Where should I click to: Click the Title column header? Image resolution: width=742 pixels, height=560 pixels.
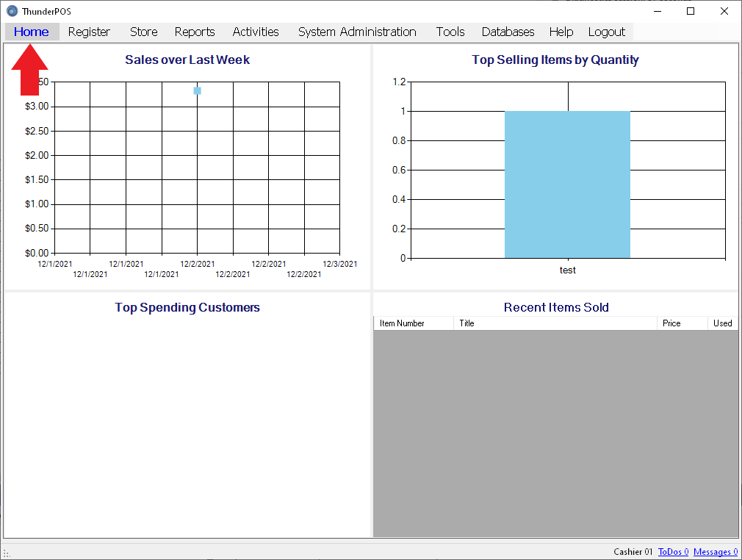tap(555, 323)
